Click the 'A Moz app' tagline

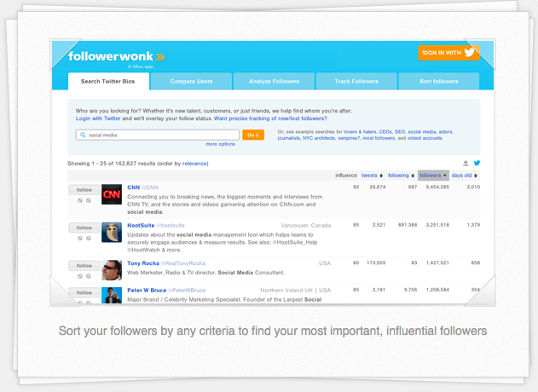(141, 66)
